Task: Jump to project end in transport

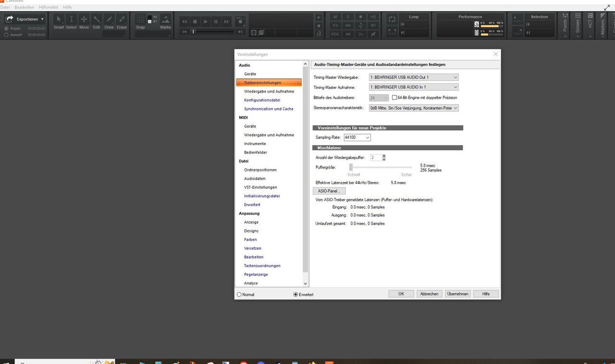Action: pos(240,32)
